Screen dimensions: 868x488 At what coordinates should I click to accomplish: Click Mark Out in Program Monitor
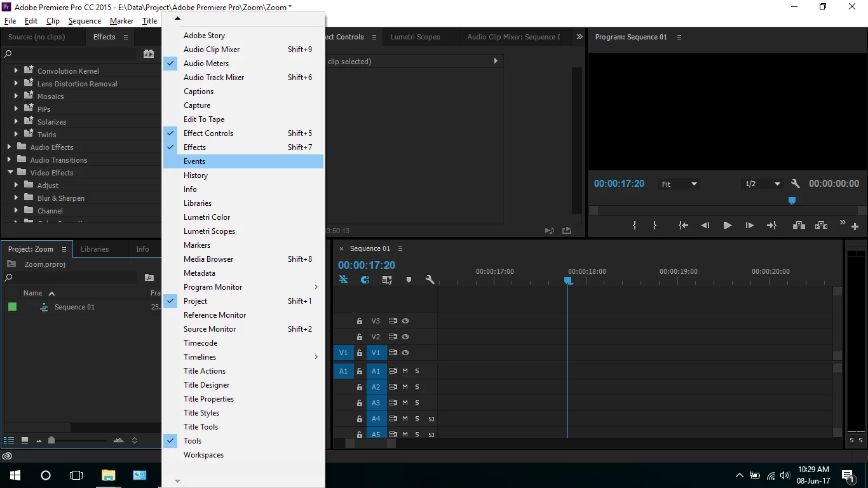click(654, 226)
